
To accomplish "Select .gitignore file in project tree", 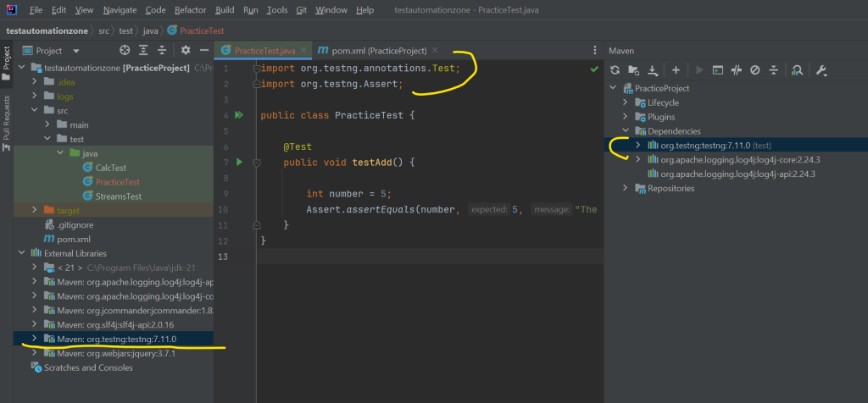I will point(75,225).
